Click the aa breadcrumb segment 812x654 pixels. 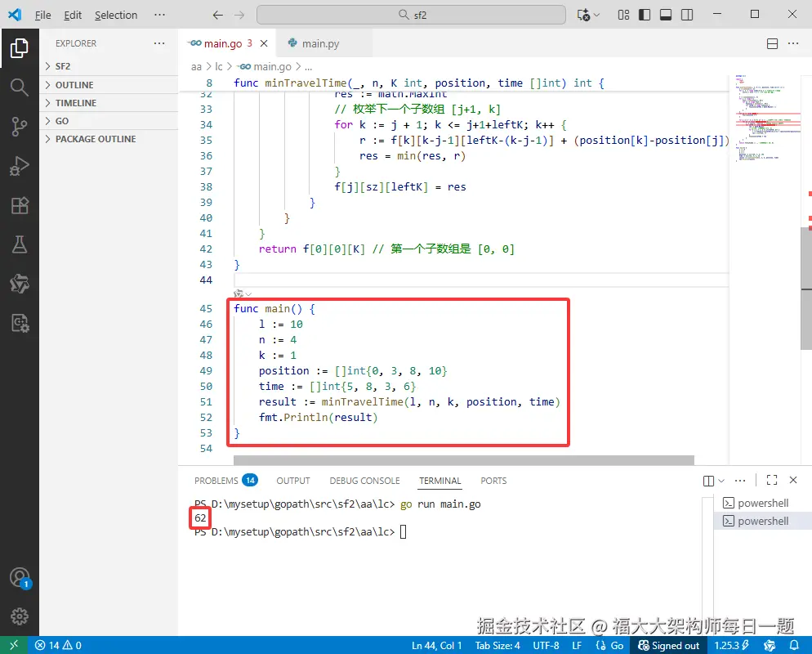pos(196,67)
